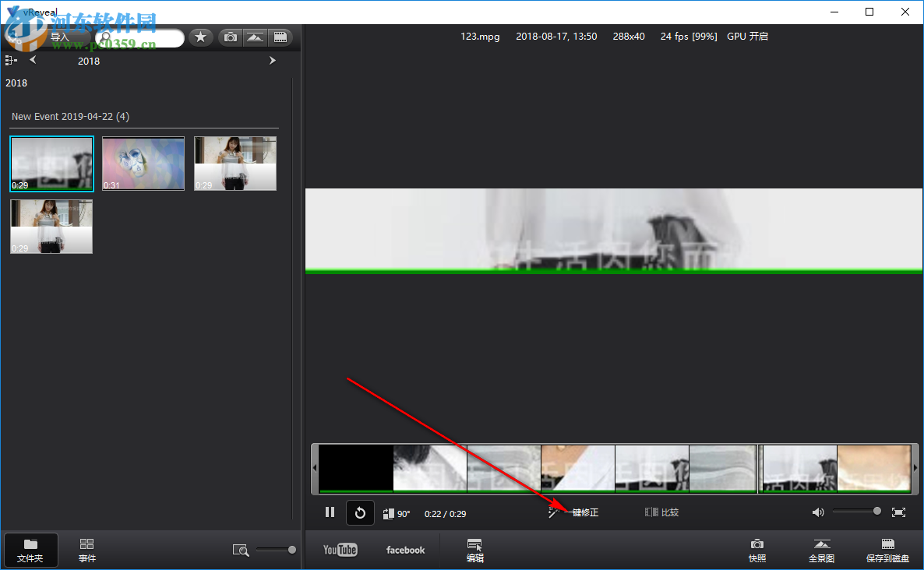Click the panorama icon in top toolbar
Viewport: 924px width, 570px height.
[256, 37]
